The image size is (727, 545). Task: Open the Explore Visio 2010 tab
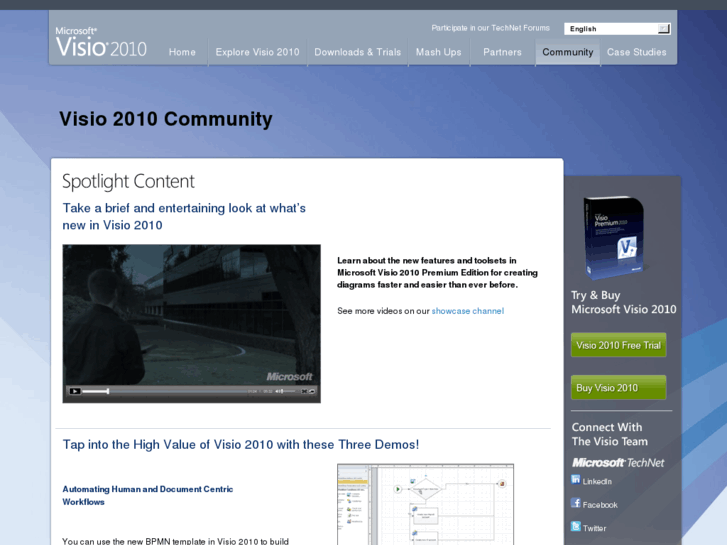(257, 52)
